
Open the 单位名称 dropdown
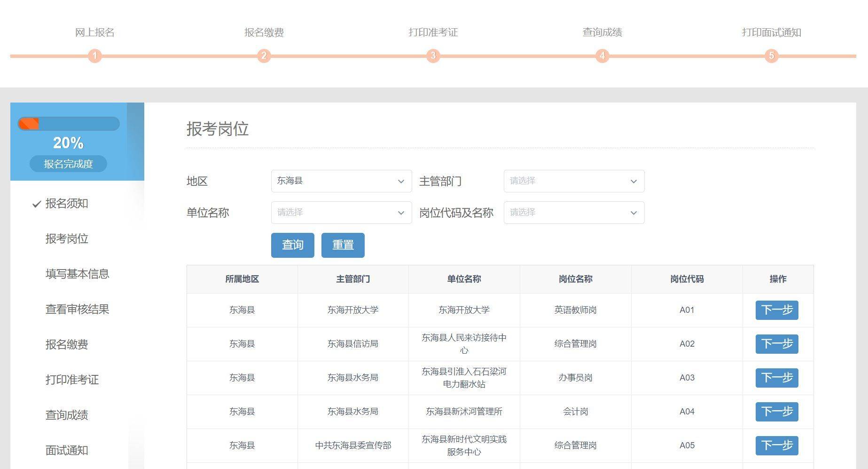click(341, 213)
